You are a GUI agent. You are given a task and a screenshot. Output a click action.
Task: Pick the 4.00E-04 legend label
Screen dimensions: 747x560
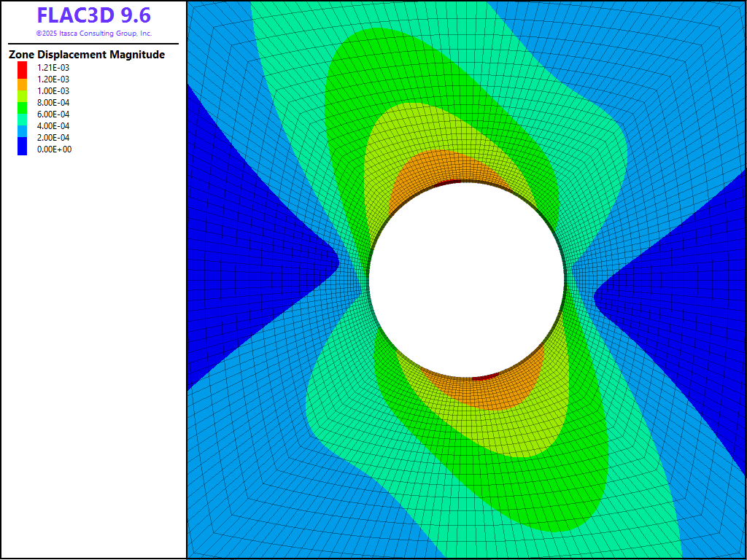[53, 126]
